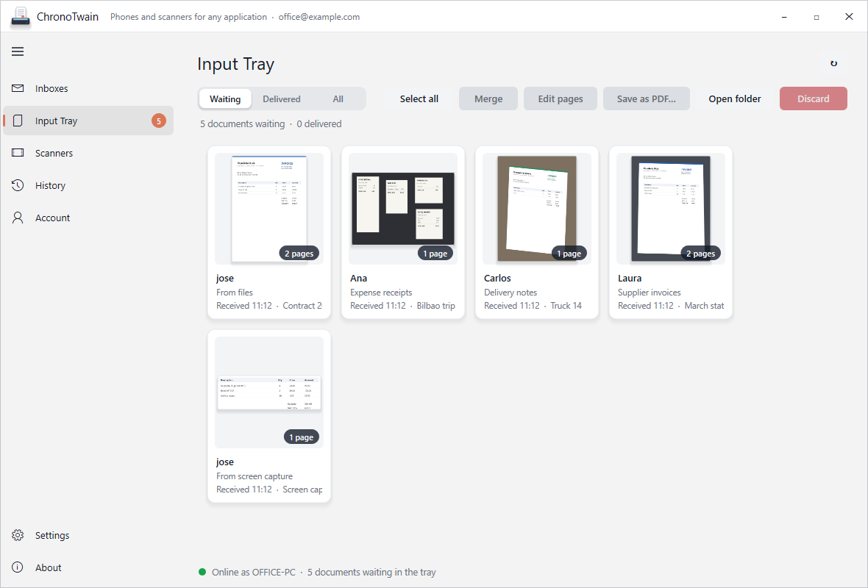Click the Open folder button
This screenshot has height=588, width=868.
click(x=735, y=99)
